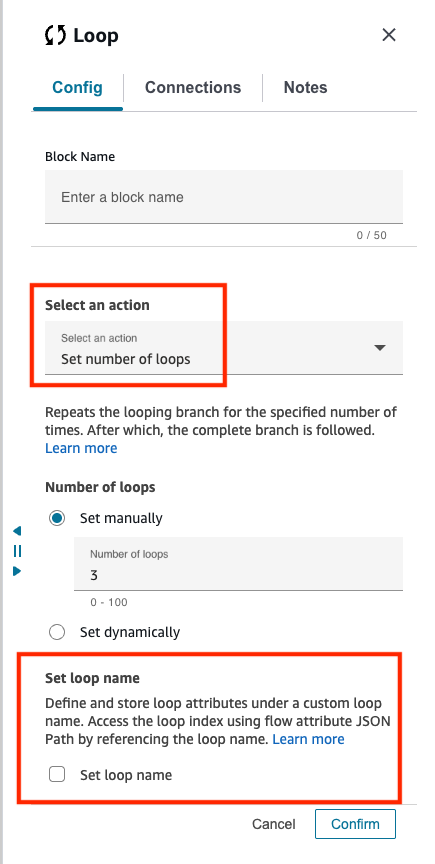Cancel the loop configuration changes
The height and width of the screenshot is (864, 435).
274,824
